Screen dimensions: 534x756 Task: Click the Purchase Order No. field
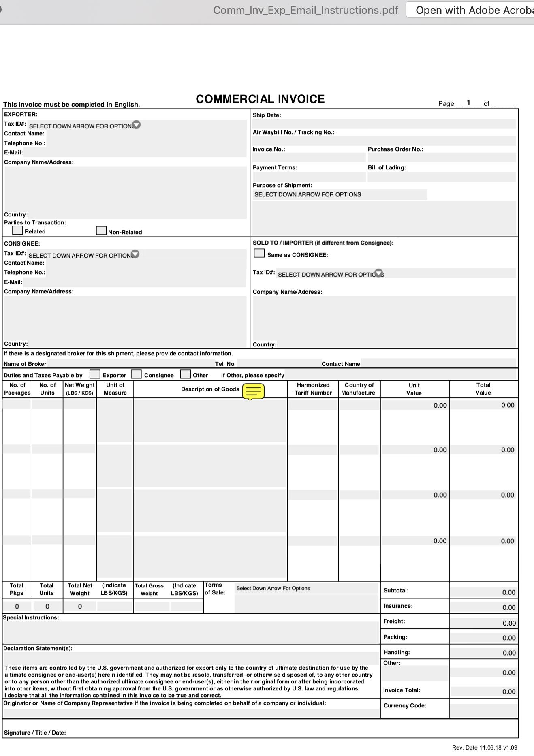(442, 158)
